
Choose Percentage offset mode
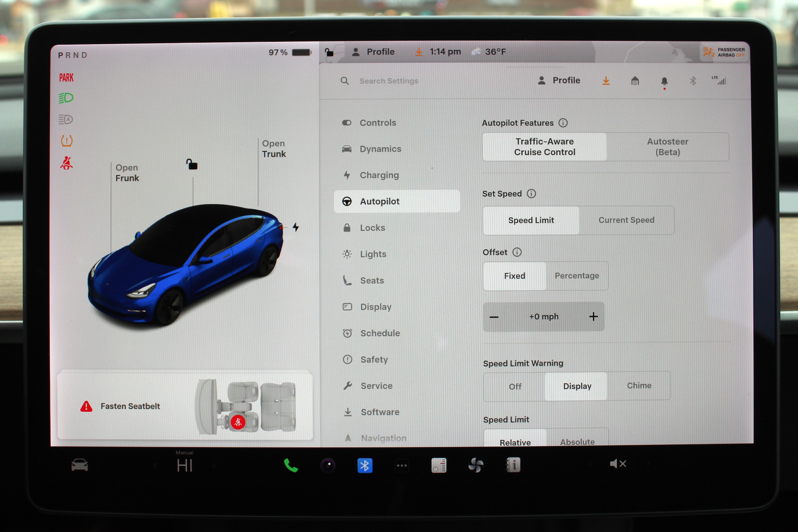coord(576,275)
